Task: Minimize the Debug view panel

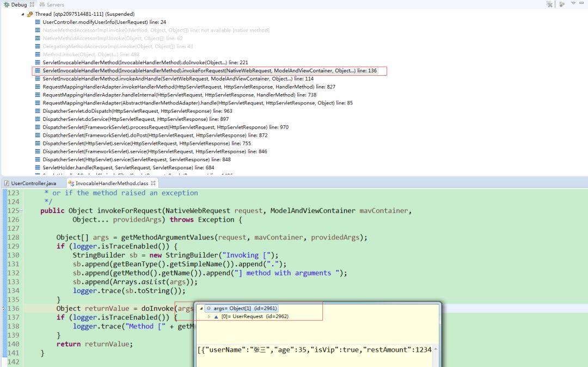Action: [582, 3]
